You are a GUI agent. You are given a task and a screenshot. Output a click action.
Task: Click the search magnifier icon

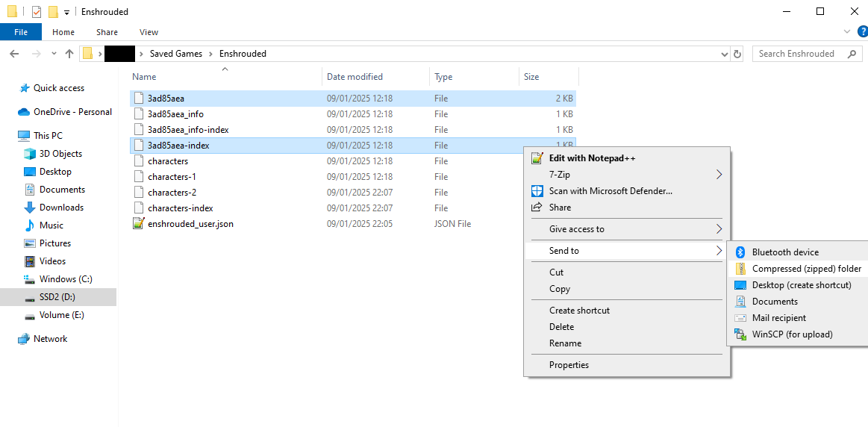click(x=852, y=54)
